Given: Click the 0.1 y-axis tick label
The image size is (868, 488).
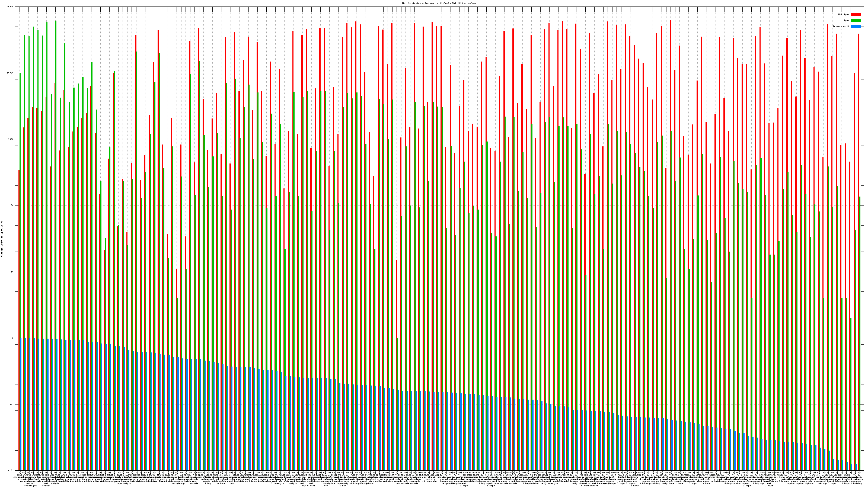Looking at the screenshot, I should click(12, 404).
